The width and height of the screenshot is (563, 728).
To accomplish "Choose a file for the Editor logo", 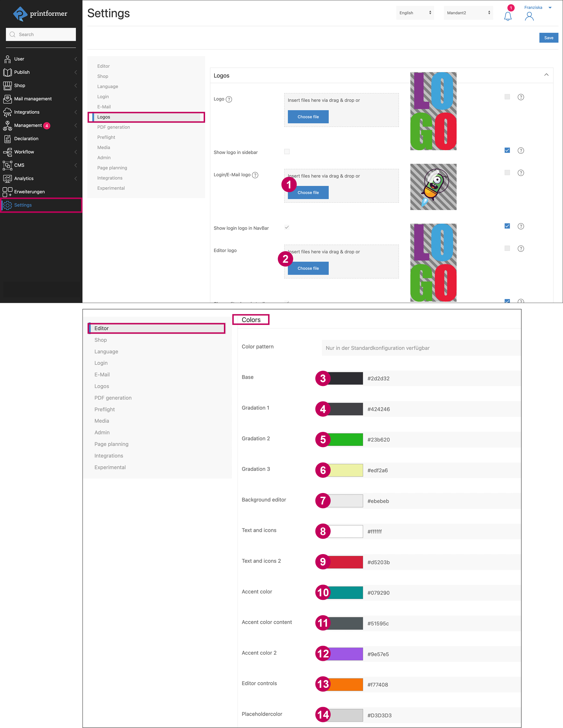I will (x=308, y=268).
